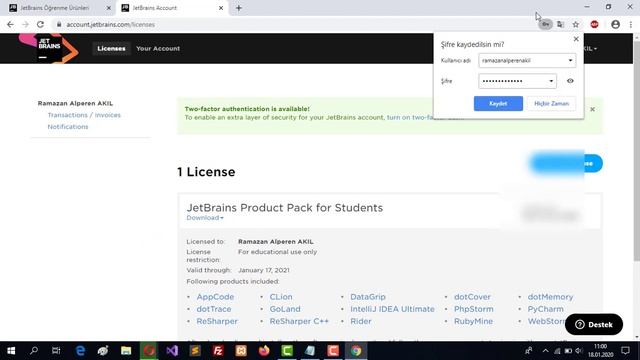
Task: Launch Microsoft Edge from taskbar
Action: (80, 351)
